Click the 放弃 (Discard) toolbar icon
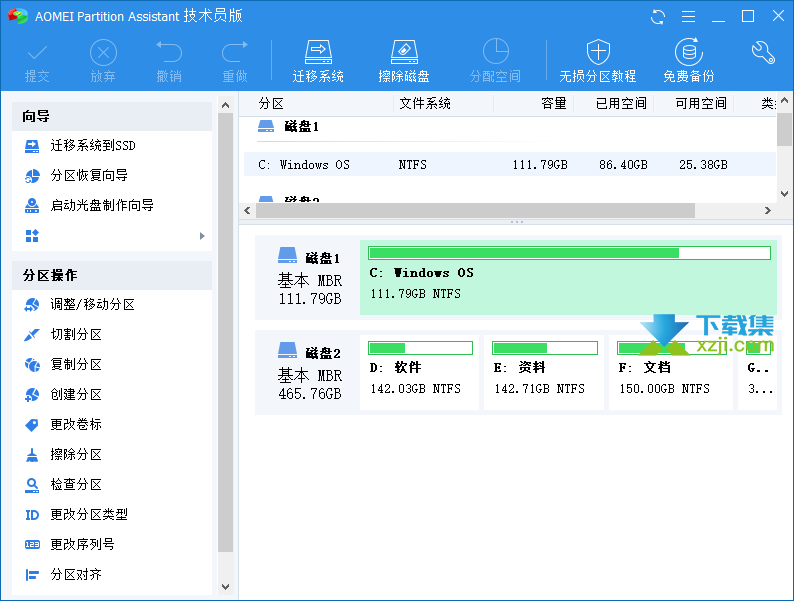Image resolution: width=794 pixels, height=601 pixels. [103, 52]
